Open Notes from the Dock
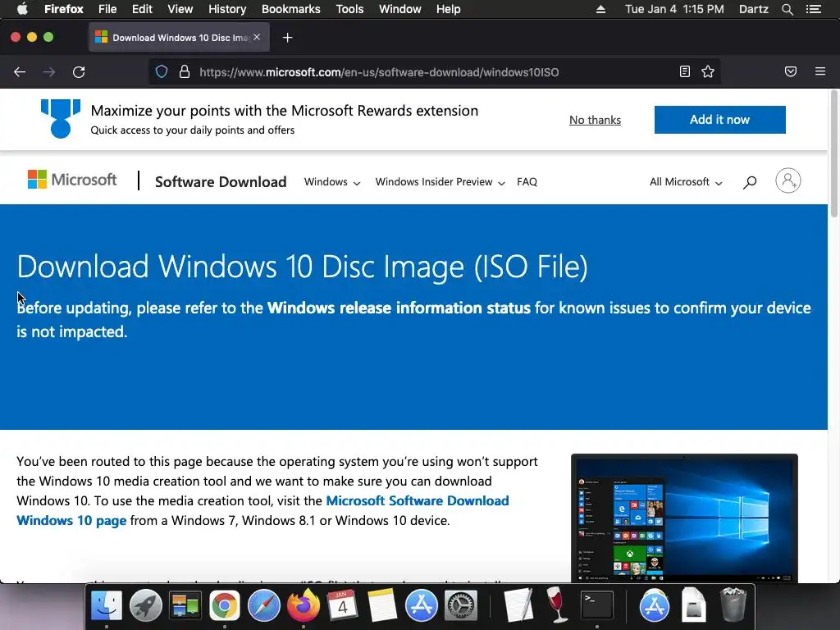840x630 pixels. [382, 605]
